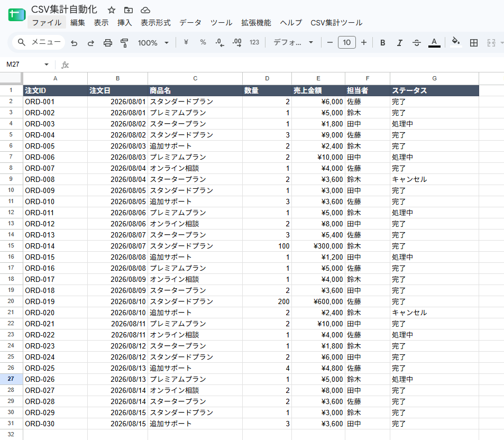Select the paint format roller
The width and height of the screenshot is (504, 440).
click(124, 43)
